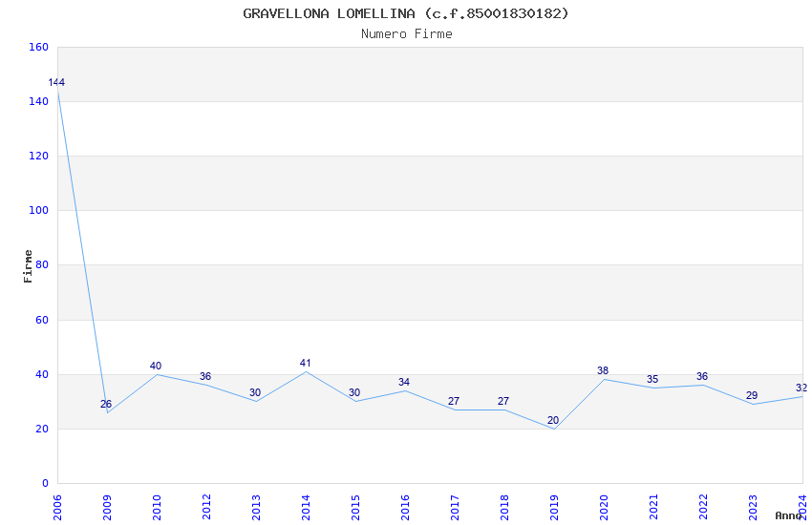Click the 40 tick label on y-axis
Image resolution: width=812 pixels, height=525 pixels.
point(42,374)
